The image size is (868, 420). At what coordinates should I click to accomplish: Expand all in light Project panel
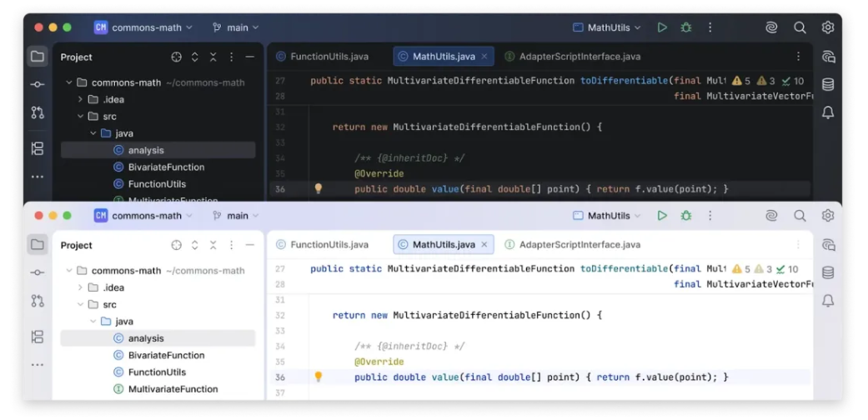(195, 245)
